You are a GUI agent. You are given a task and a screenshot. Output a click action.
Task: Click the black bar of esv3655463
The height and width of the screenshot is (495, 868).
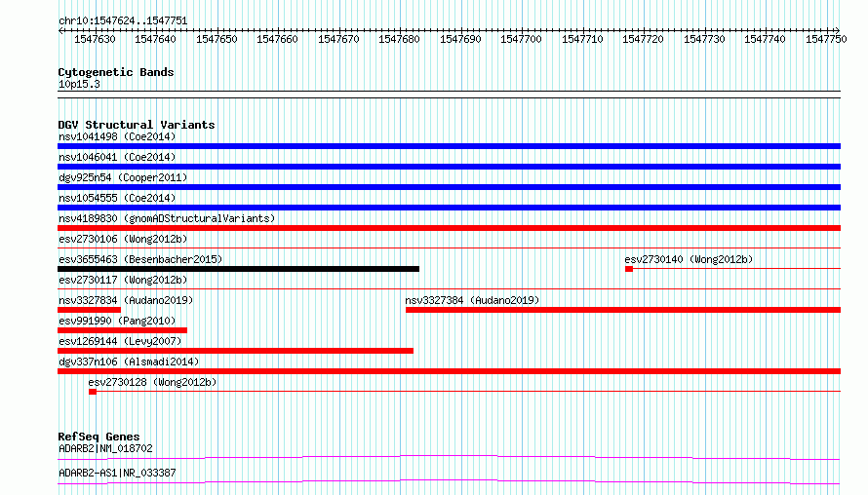click(239, 269)
